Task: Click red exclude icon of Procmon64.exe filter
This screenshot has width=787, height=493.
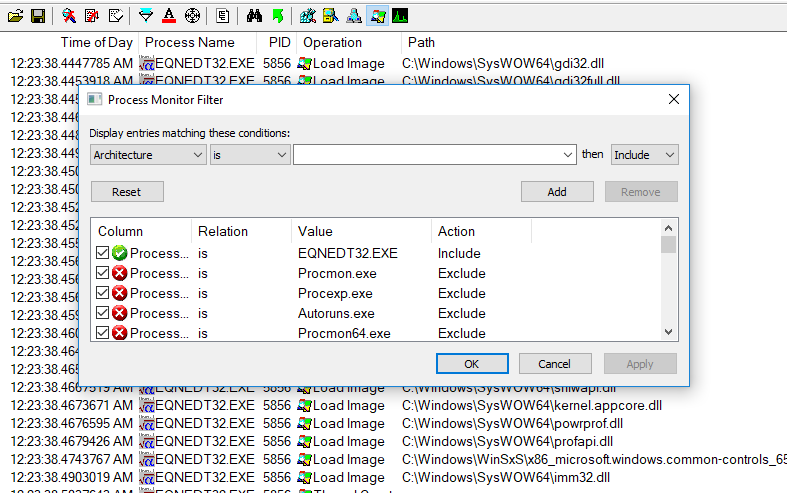Action: [119, 333]
